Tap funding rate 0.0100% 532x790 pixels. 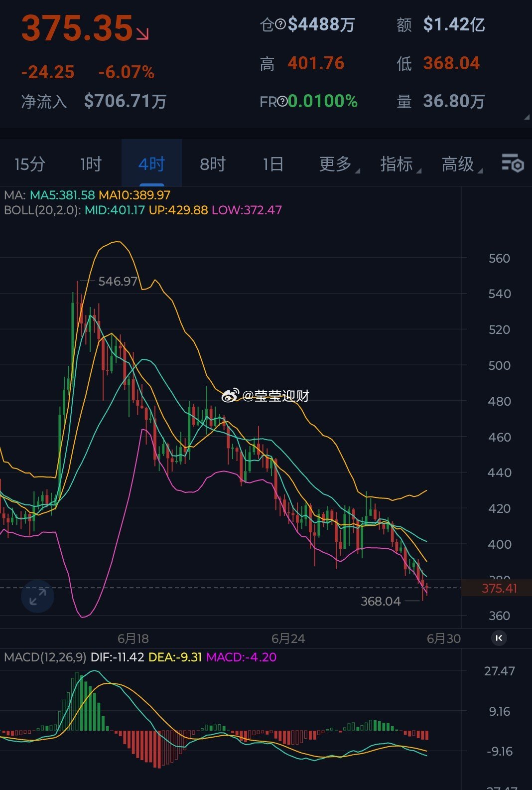[x=323, y=102]
